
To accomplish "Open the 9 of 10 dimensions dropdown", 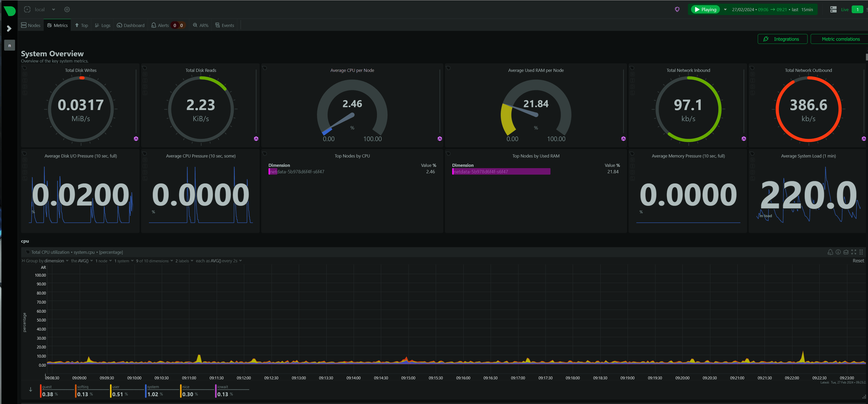I will pos(154,261).
